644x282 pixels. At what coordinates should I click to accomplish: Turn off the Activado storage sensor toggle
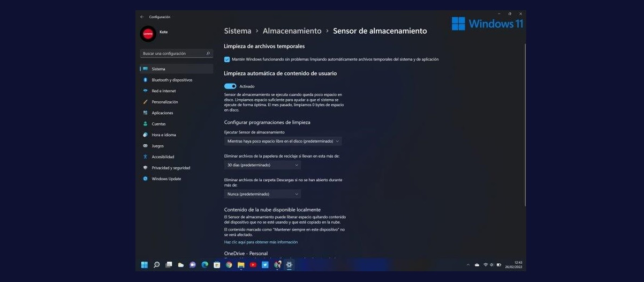coord(230,86)
